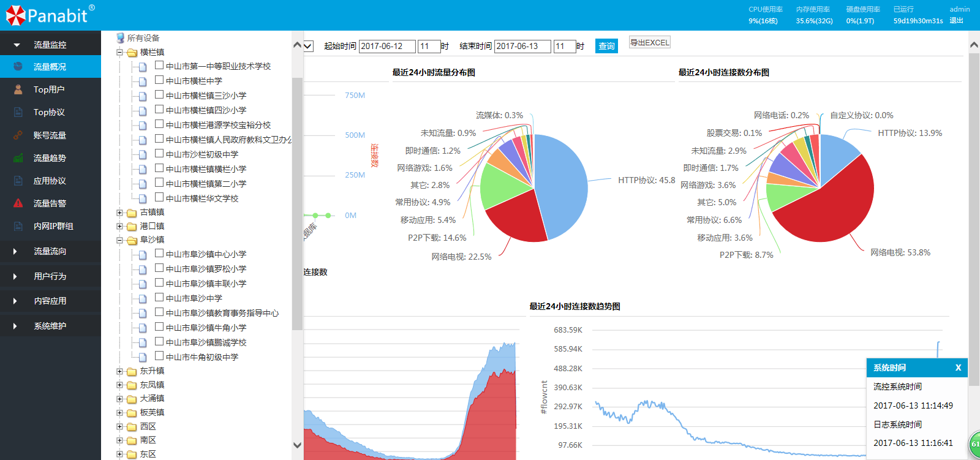Click the green circular badge icon
This screenshot has width=980, height=460.
[974, 444]
